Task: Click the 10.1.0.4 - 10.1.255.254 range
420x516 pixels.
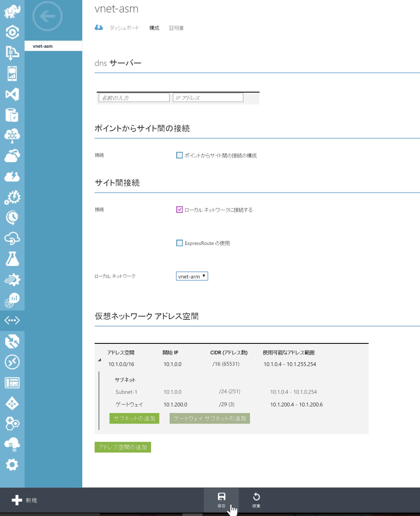Action: coord(290,364)
